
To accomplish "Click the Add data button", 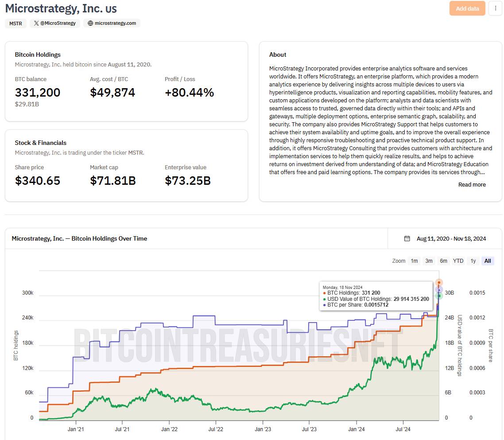I will pyautogui.click(x=467, y=8).
